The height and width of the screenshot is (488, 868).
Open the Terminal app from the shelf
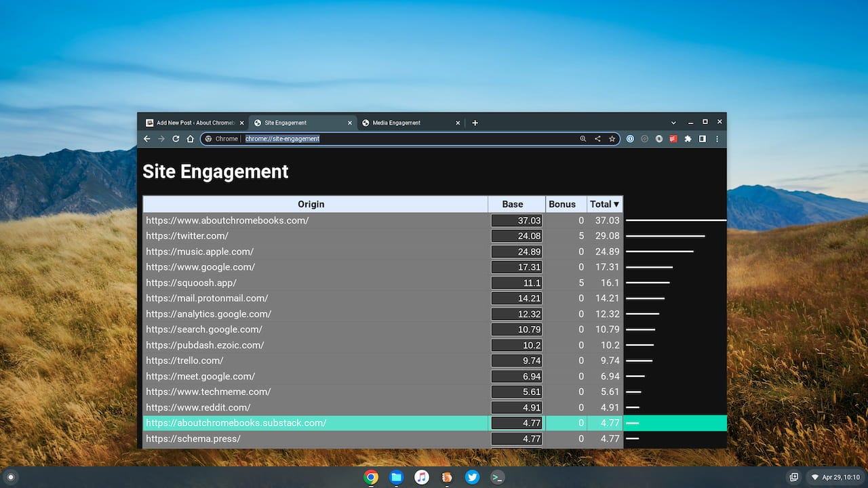coord(498,477)
